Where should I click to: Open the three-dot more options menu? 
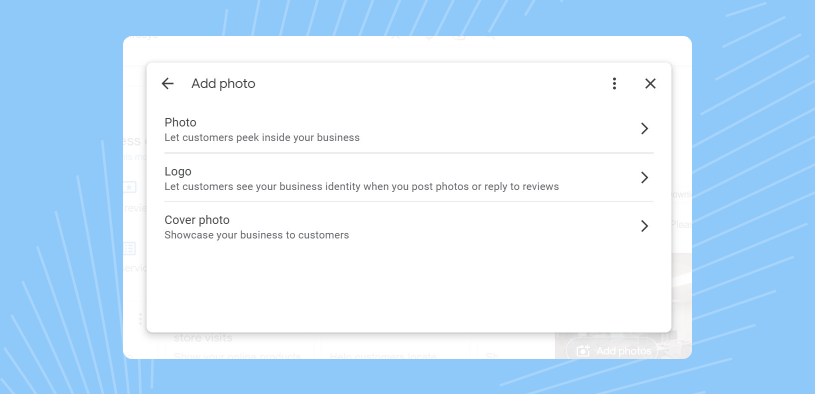coord(614,84)
